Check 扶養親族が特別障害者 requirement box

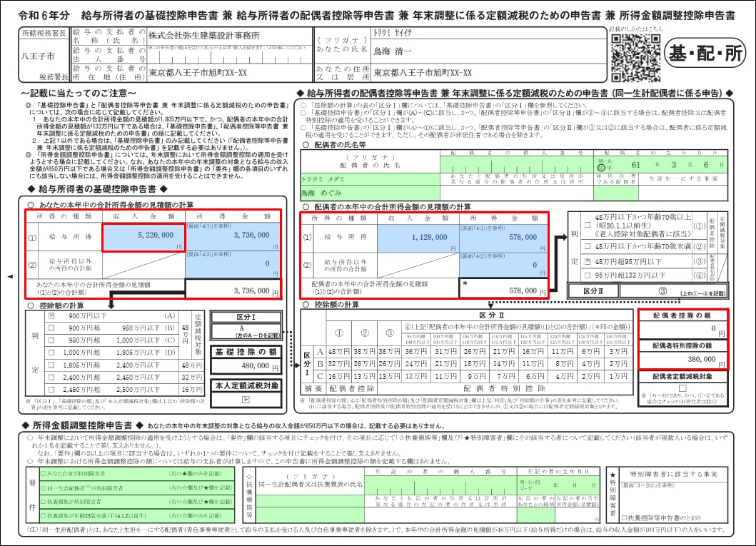[x=44, y=502]
